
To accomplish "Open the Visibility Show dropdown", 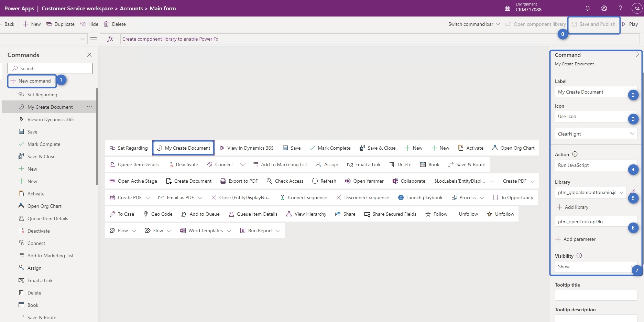I will click(596, 267).
